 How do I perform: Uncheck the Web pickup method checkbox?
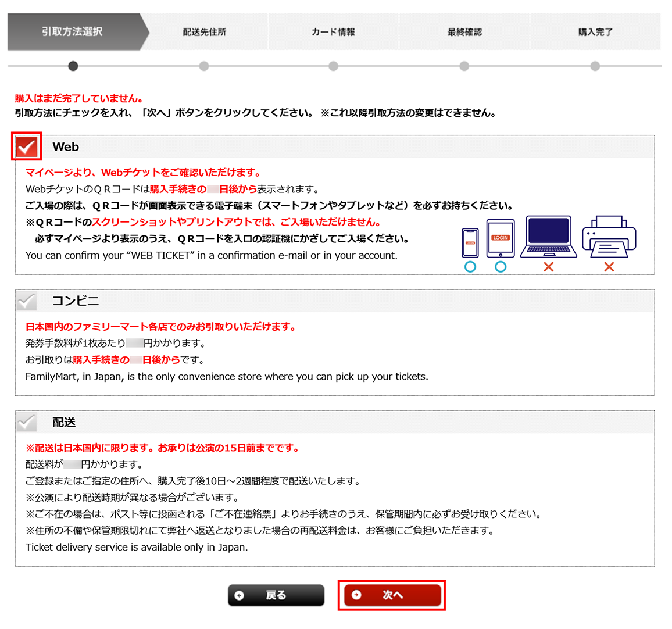click(27, 147)
